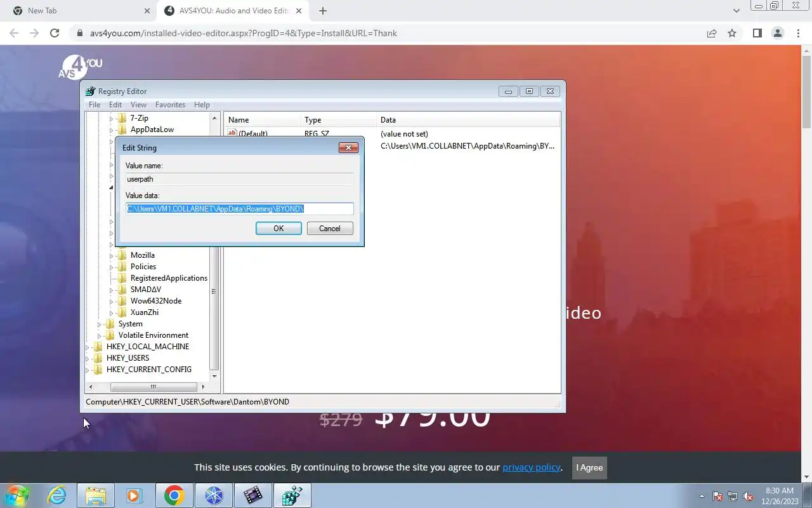View site information lock icon
Image resolution: width=812 pixels, height=508 pixels.
(80, 33)
